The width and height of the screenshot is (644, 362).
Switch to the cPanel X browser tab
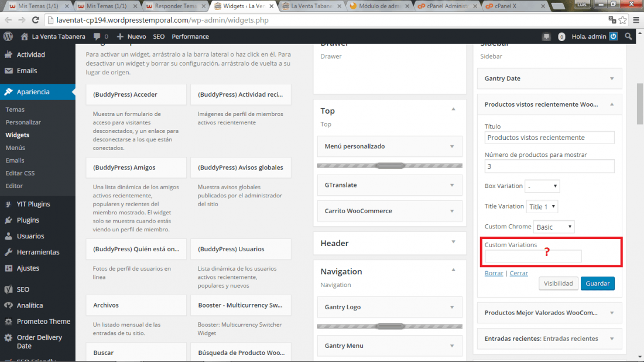click(x=515, y=6)
